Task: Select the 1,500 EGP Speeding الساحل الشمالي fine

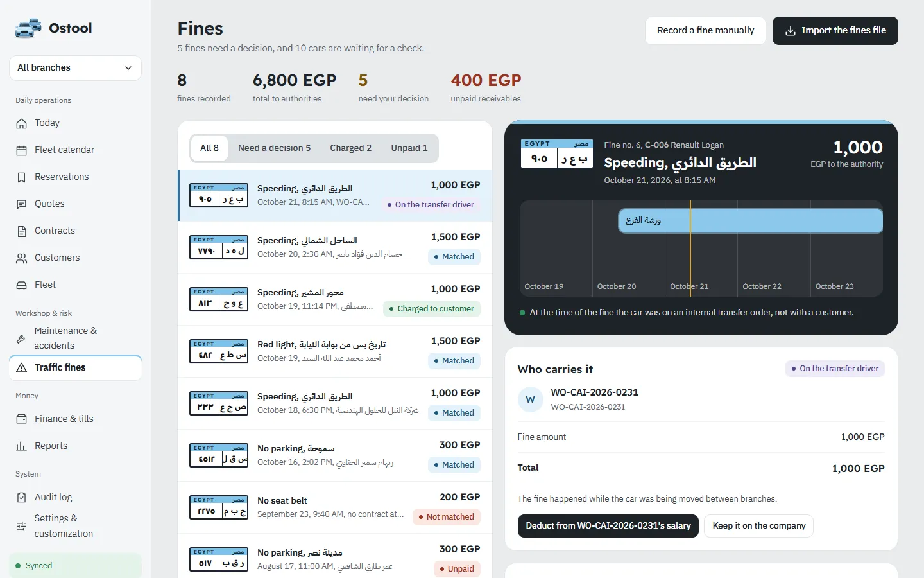Action: click(x=335, y=248)
